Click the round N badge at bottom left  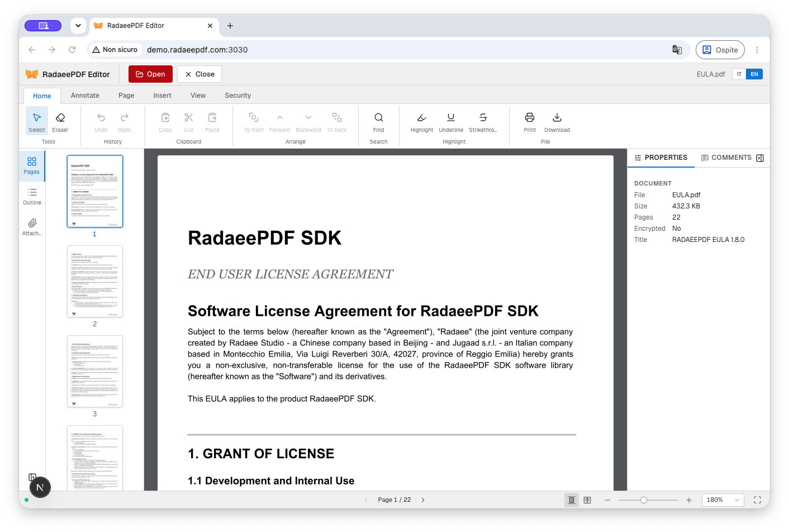click(40, 487)
